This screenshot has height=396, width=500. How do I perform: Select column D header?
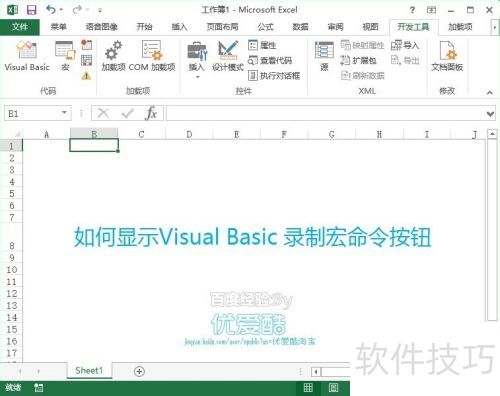189,134
